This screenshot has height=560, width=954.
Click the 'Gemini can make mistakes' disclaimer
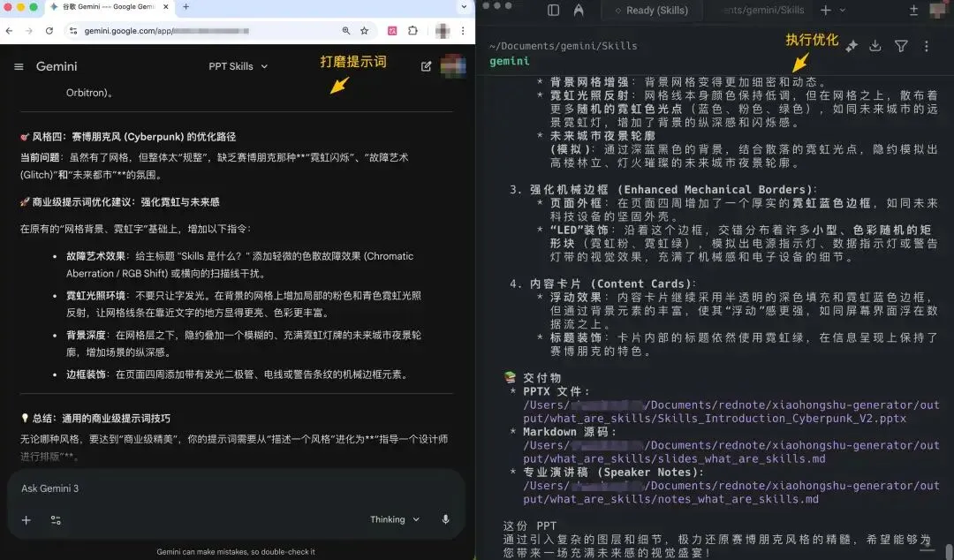tap(236, 551)
